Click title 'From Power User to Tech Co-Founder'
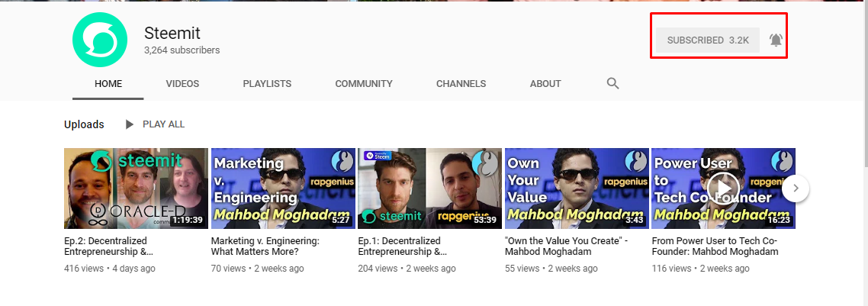The height and width of the screenshot is (306, 868). [715, 246]
